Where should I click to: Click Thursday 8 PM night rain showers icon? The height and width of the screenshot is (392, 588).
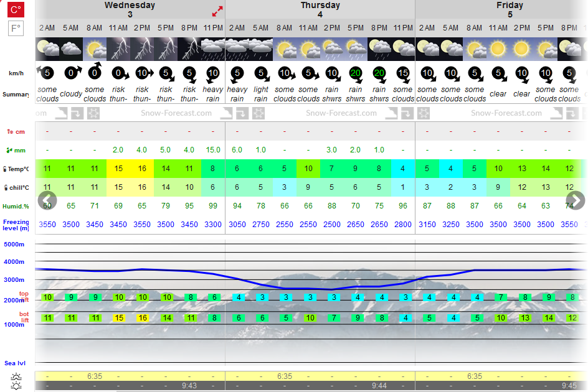tap(379, 49)
